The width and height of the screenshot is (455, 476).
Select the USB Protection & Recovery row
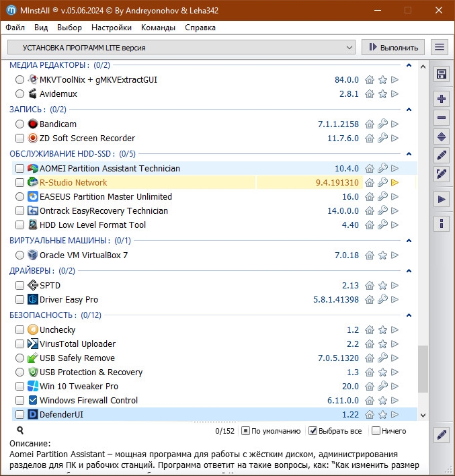tap(214, 372)
